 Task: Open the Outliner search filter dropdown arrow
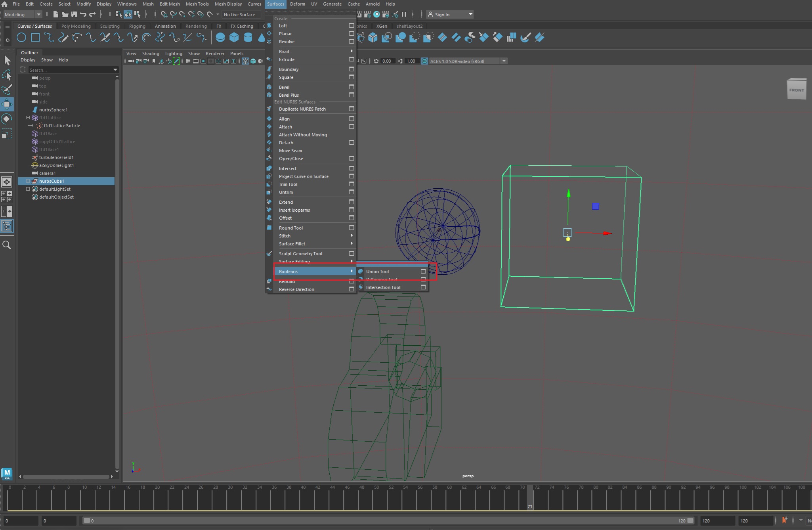click(115, 70)
